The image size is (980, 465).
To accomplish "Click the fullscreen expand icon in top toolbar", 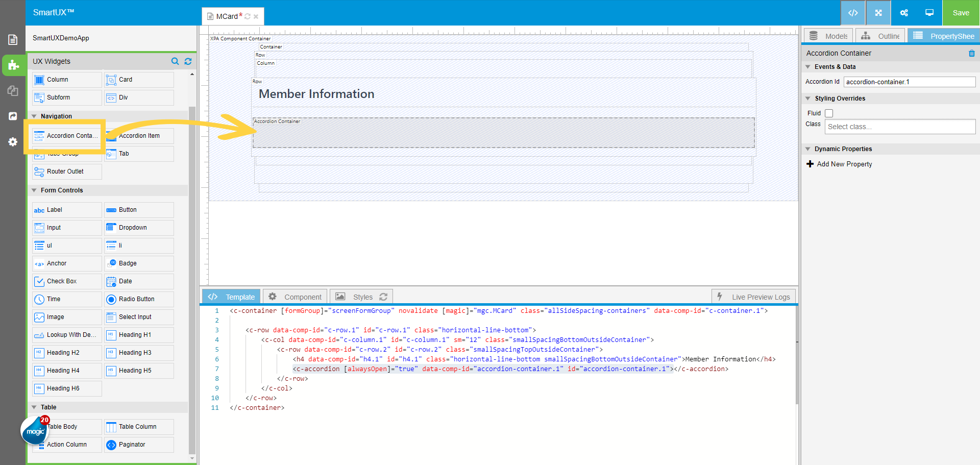I will (x=878, y=13).
